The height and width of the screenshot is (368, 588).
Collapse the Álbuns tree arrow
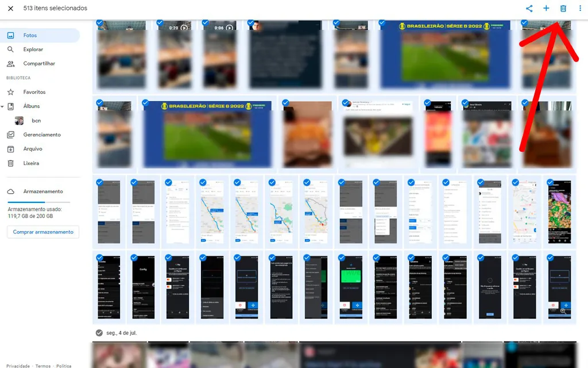coord(2,107)
